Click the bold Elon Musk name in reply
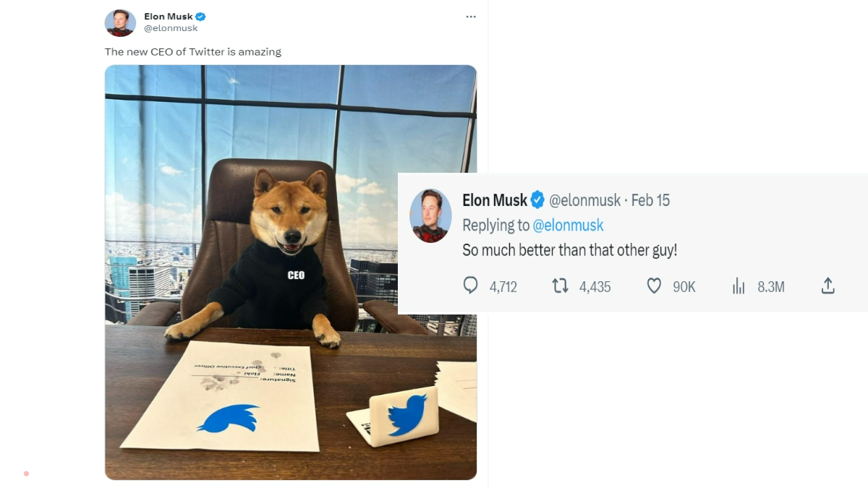 [495, 200]
